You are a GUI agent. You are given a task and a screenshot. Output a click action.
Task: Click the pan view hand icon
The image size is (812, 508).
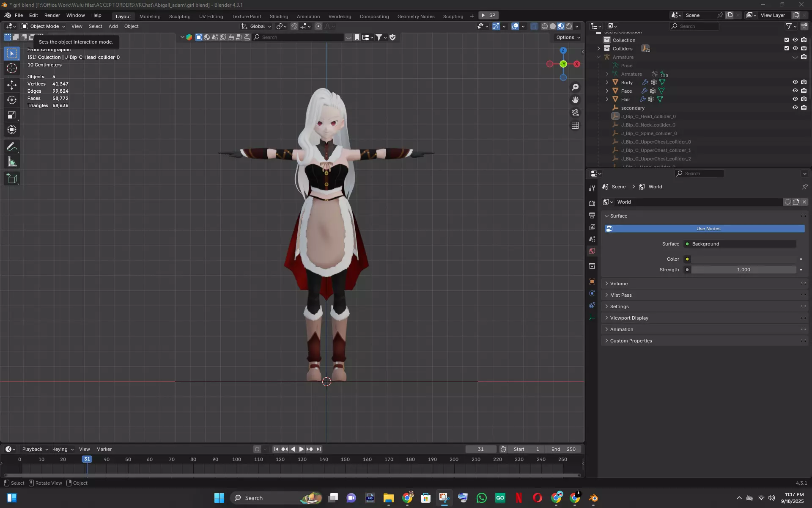click(x=575, y=100)
